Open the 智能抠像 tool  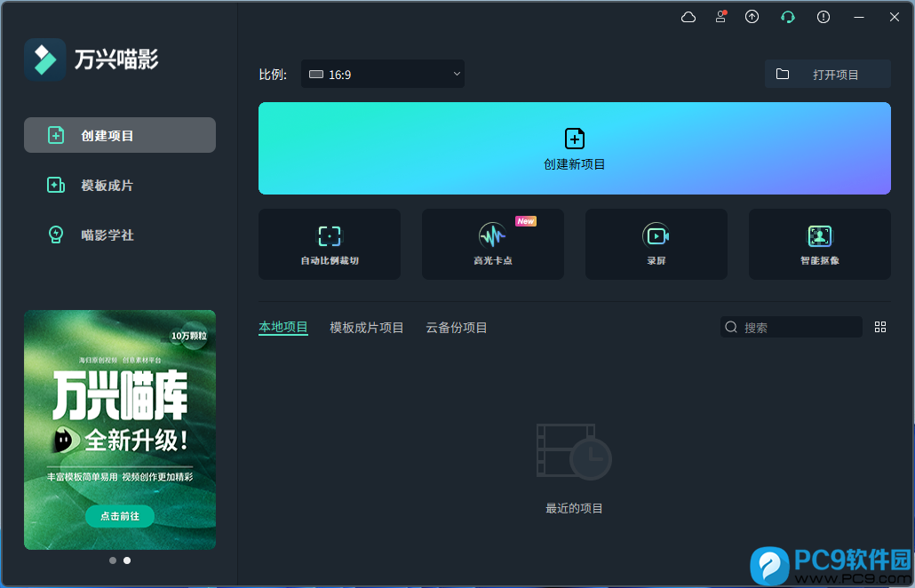pyautogui.click(x=820, y=244)
